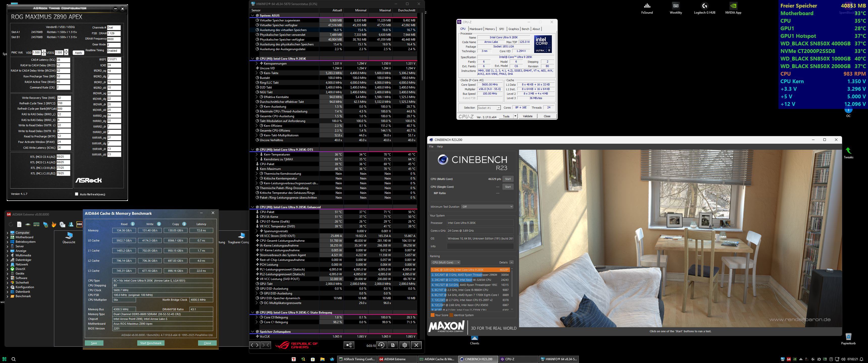This screenshot has height=363, width=868.
Task: Collapse CPU DTS section in HWiNFO
Action: pos(252,149)
